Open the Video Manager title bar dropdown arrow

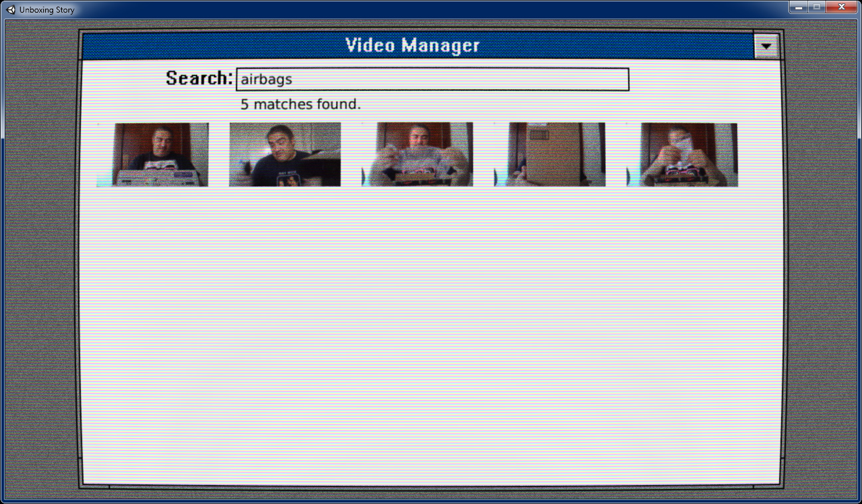pos(766,46)
